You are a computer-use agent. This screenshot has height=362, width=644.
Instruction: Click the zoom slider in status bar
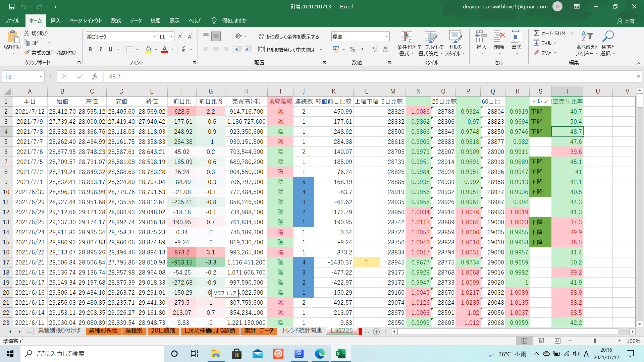click(595, 341)
